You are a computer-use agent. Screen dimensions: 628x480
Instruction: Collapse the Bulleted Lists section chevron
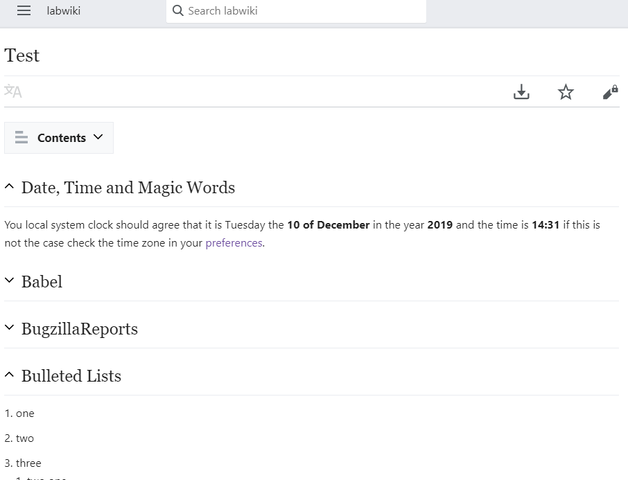coord(10,376)
